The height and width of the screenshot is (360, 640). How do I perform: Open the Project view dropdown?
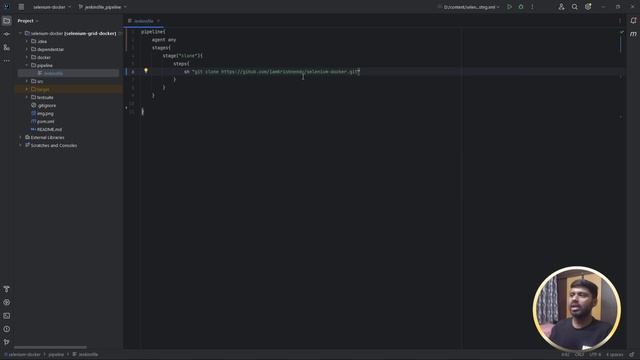28,21
